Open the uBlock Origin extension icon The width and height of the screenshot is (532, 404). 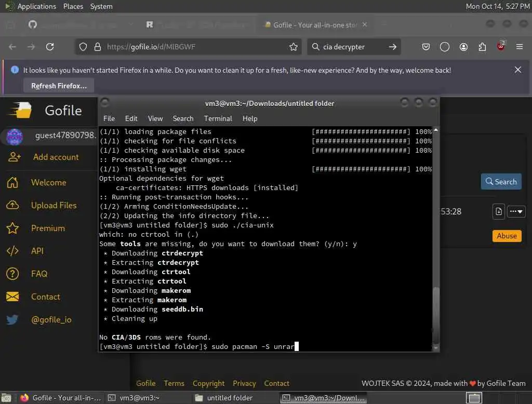pos(501,46)
